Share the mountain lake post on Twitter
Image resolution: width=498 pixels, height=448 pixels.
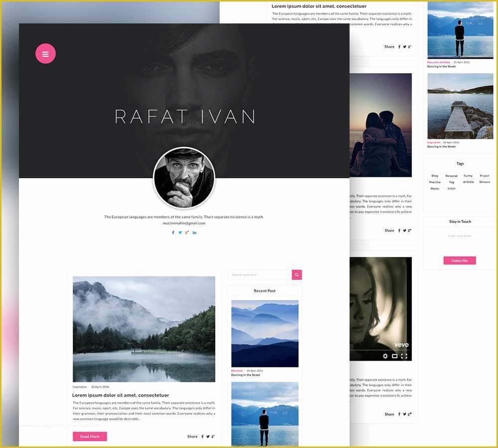[x=208, y=437]
